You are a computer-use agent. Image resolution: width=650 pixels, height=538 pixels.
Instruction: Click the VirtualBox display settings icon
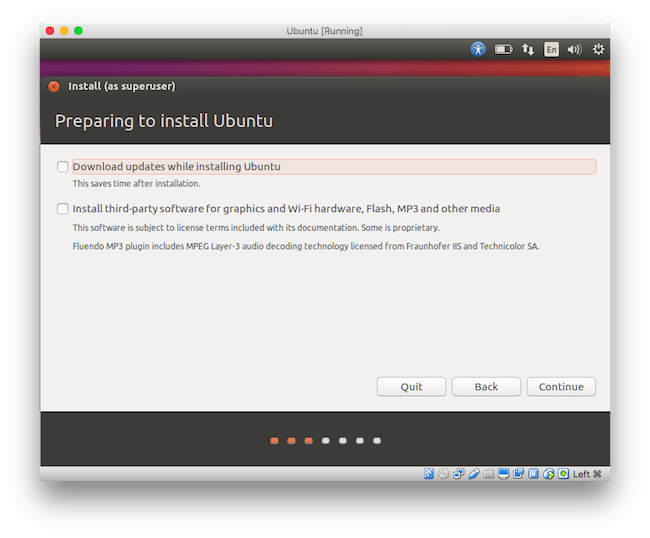click(503, 473)
